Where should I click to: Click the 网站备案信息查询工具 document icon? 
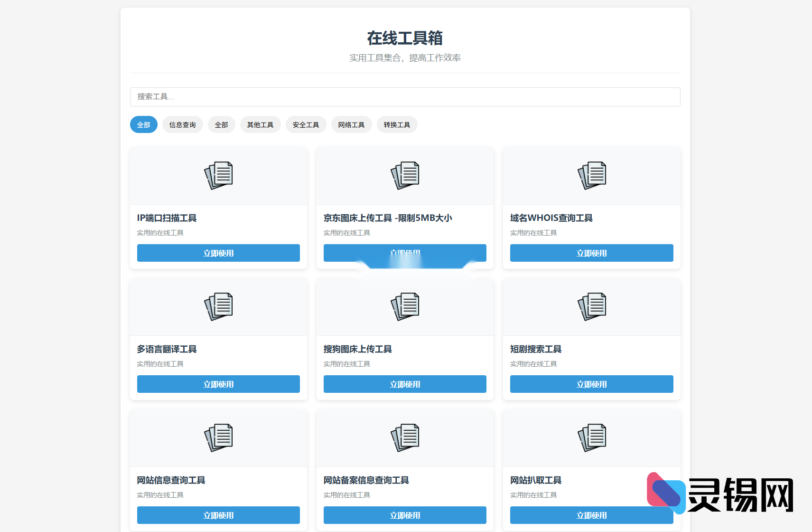pos(404,437)
